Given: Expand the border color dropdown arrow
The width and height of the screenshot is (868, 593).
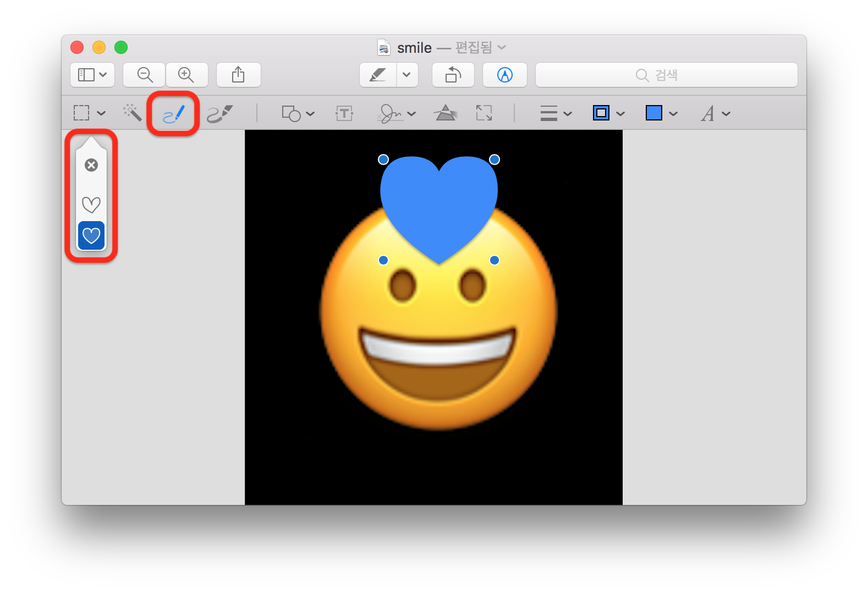Looking at the screenshot, I should click(620, 114).
